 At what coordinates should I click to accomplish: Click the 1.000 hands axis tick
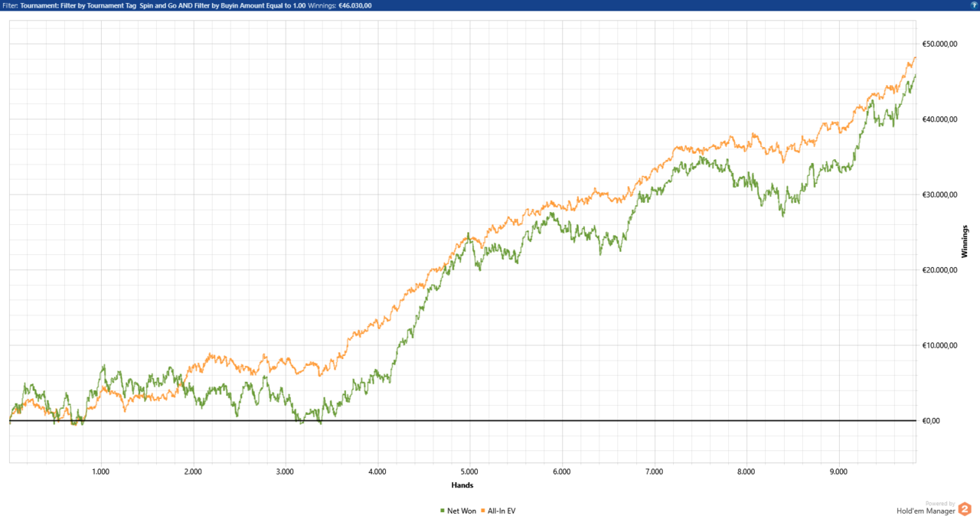click(101, 472)
